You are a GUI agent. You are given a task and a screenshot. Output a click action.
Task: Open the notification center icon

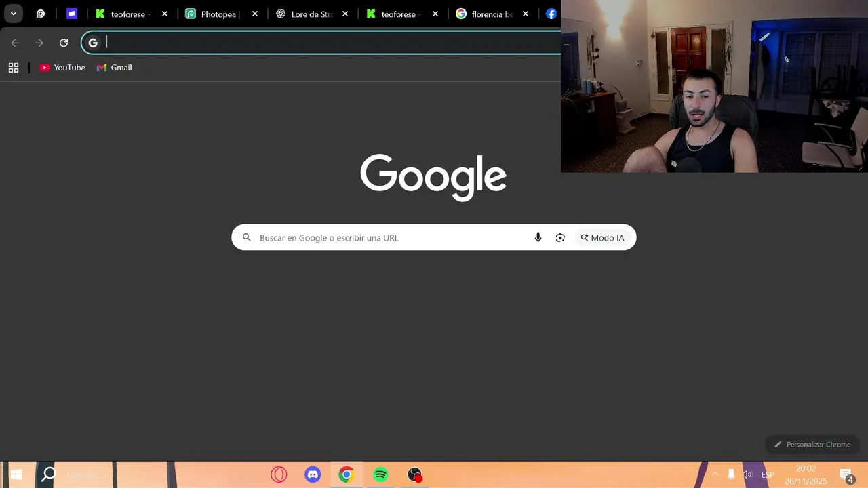click(846, 475)
